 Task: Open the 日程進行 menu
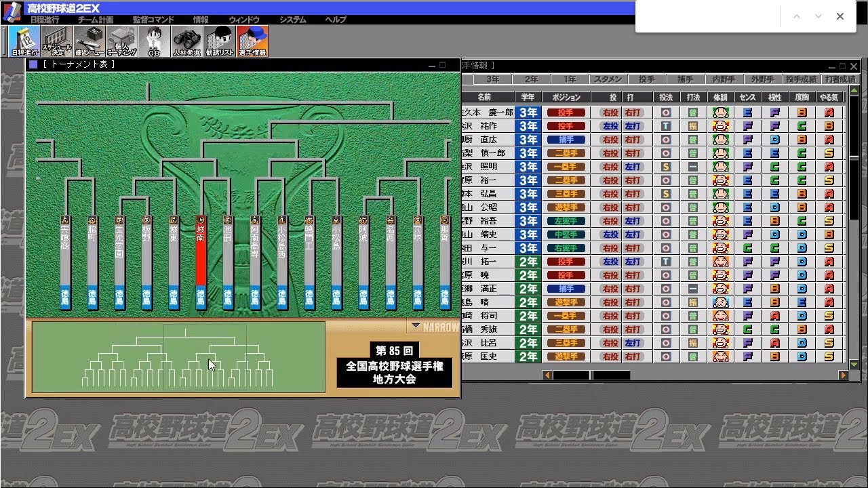click(45, 20)
